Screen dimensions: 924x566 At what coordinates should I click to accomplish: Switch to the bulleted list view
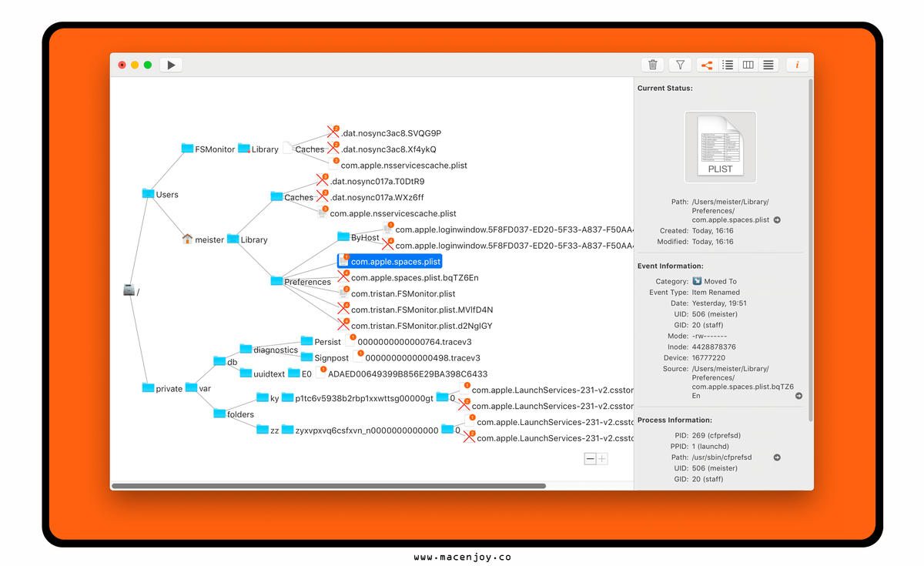coord(727,65)
